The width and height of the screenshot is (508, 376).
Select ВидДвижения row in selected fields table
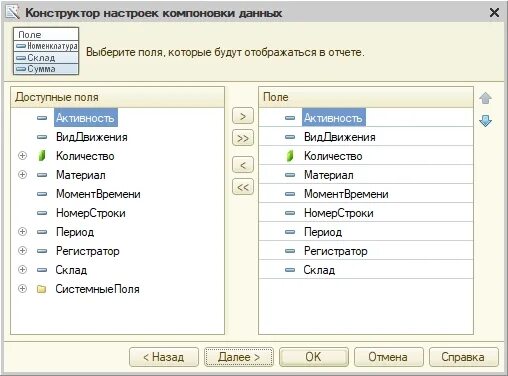pos(366,136)
